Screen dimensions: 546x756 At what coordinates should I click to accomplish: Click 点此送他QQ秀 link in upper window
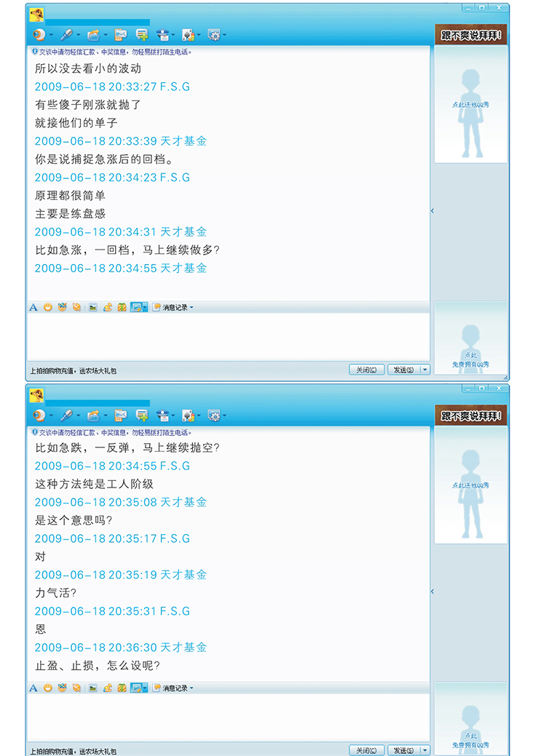tap(471, 105)
